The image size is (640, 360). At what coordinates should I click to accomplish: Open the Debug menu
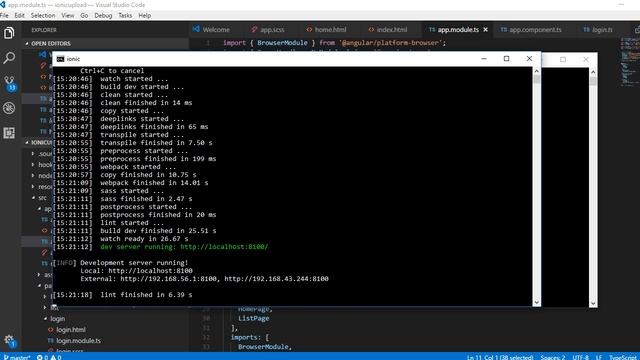pos(103,16)
